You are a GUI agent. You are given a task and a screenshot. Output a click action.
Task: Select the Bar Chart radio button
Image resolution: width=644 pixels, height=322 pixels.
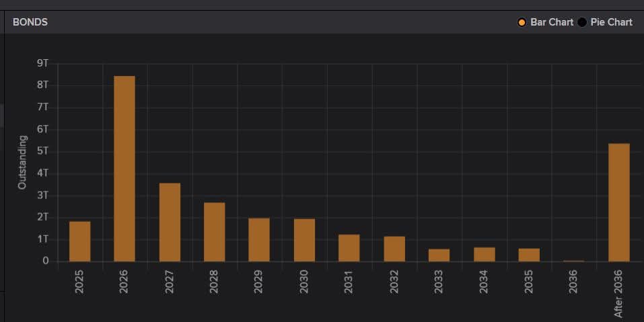coord(522,22)
